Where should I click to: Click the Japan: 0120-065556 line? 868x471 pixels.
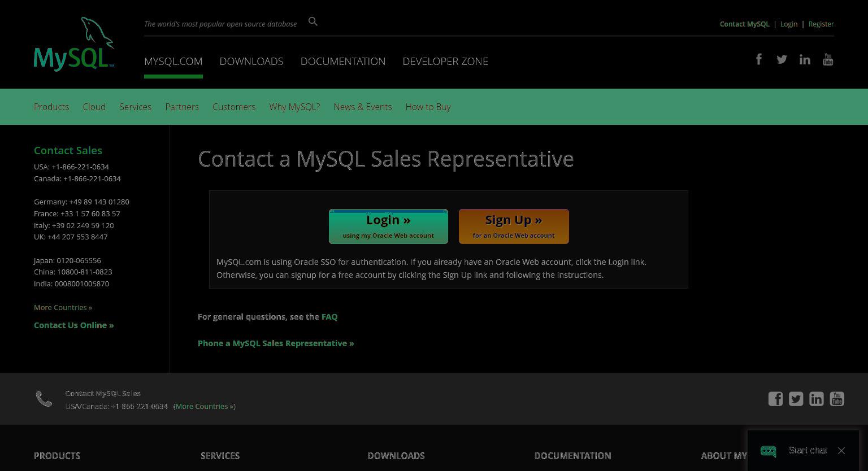click(x=67, y=260)
